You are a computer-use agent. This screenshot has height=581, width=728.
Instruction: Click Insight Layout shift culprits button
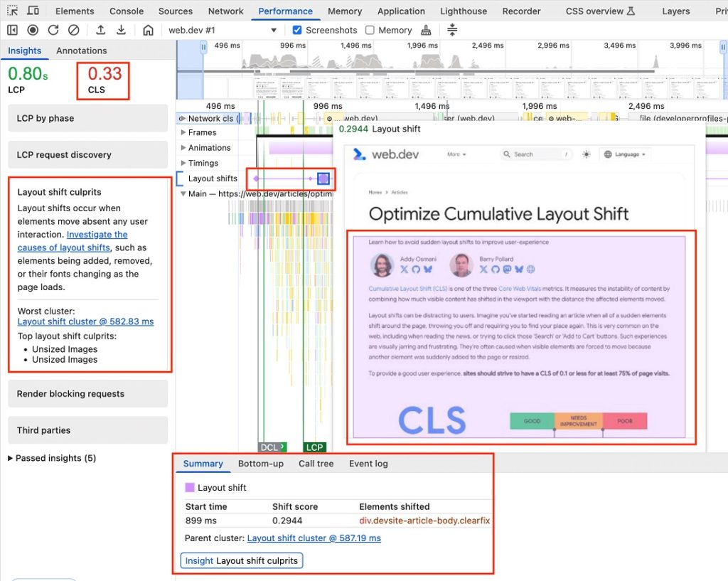click(242, 560)
